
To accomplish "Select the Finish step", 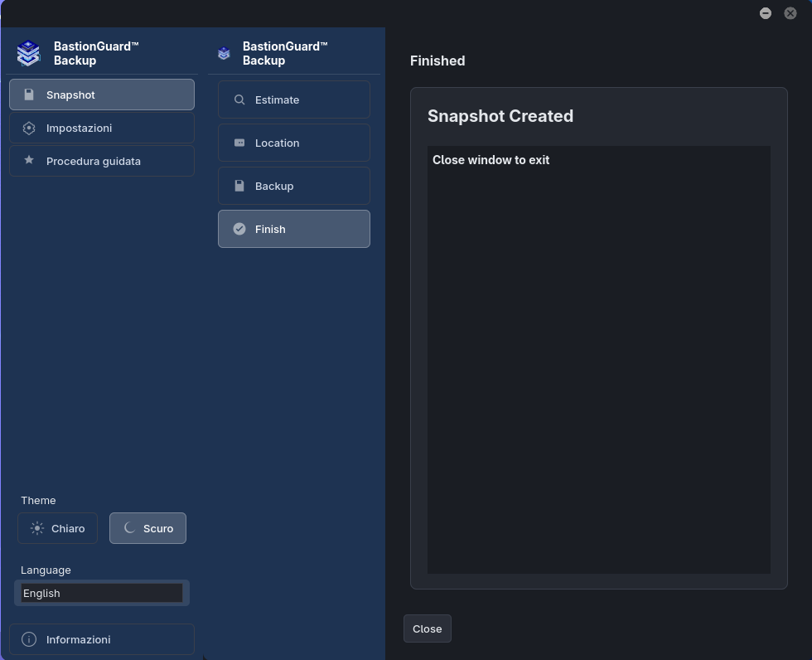I will click(x=293, y=229).
